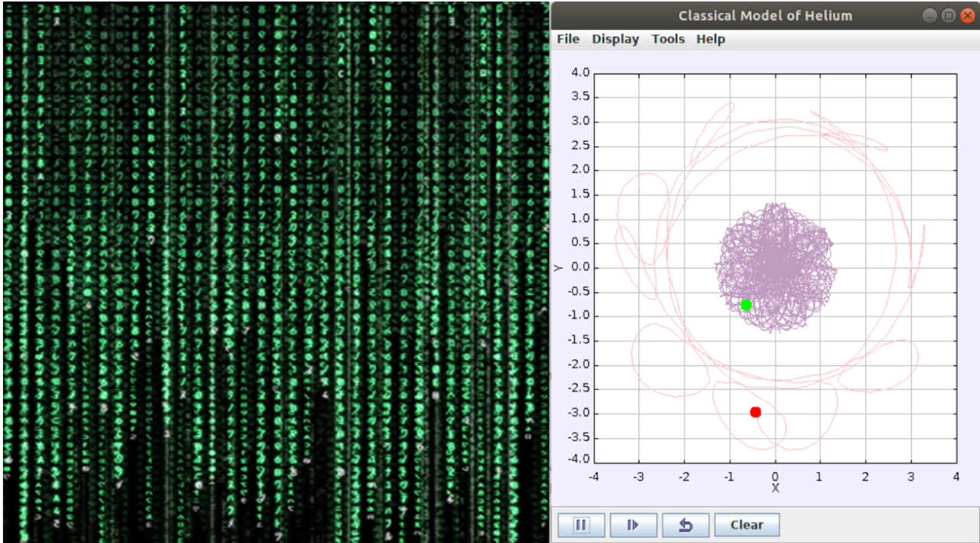Step the simulation forward one frame

633,525
